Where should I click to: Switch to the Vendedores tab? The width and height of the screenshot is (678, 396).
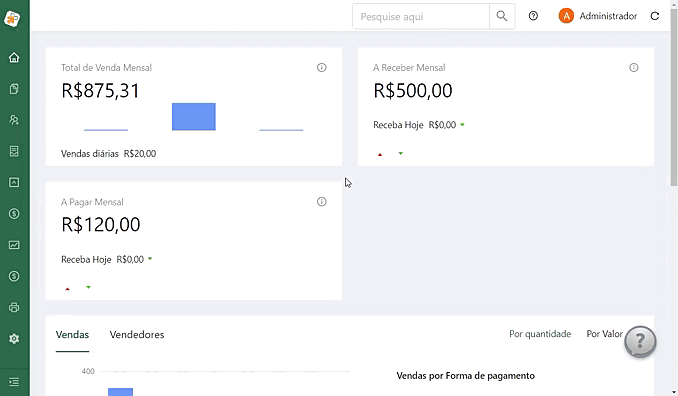click(137, 335)
